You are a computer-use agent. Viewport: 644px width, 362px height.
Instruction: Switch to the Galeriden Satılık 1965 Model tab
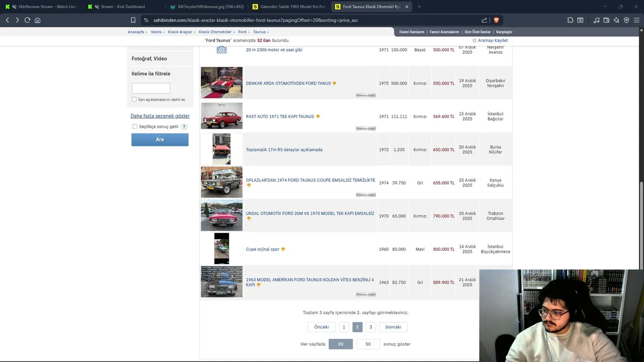(x=289, y=7)
